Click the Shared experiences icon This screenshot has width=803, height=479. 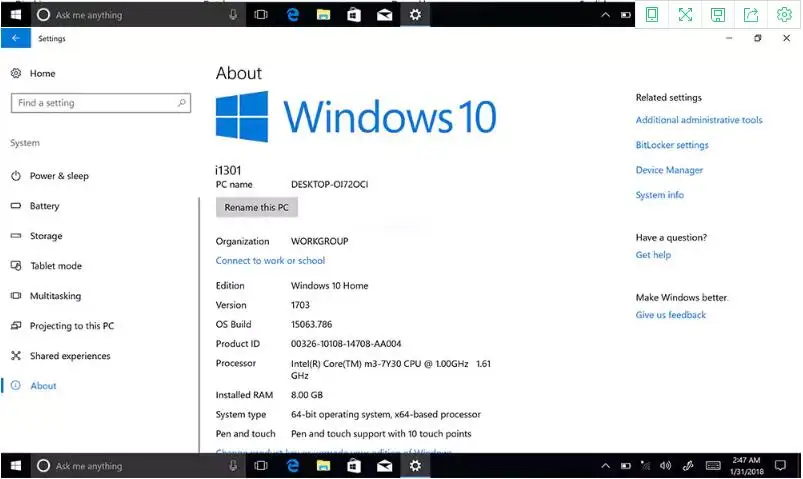tap(16, 356)
